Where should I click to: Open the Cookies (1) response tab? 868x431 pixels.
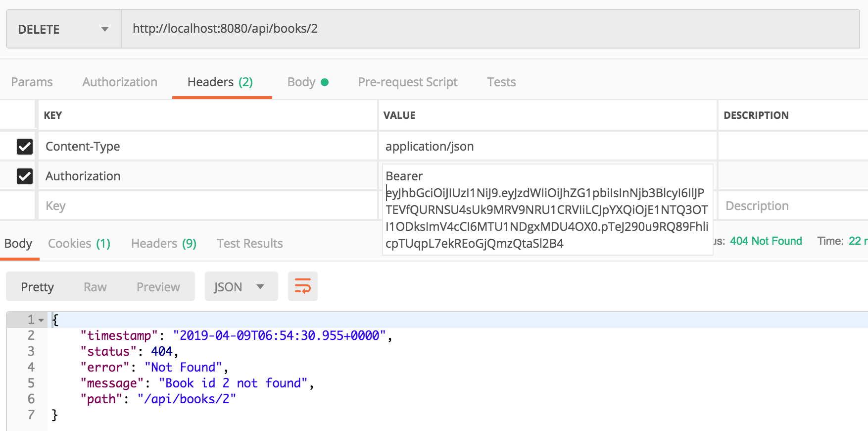click(x=79, y=243)
